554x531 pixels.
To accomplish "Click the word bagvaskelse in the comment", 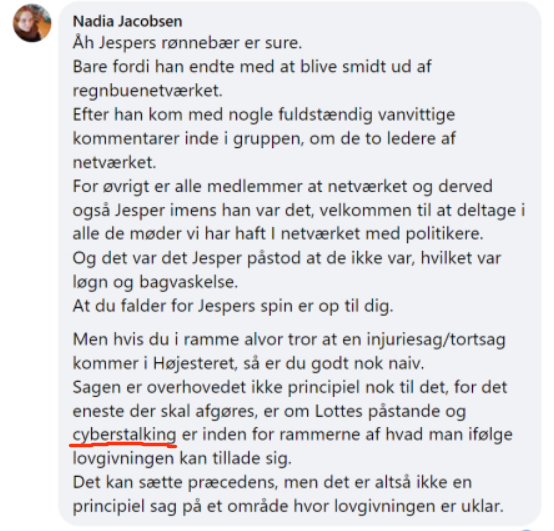I will point(188,282).
